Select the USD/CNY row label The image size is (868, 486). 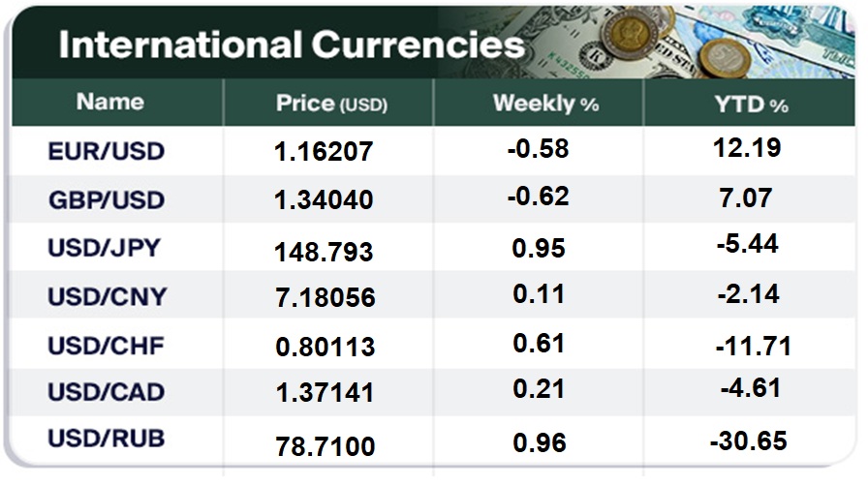(x=106, y=297)
